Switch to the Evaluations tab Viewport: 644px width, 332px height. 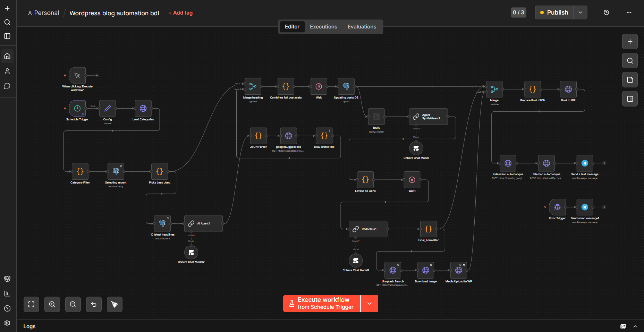(362, 27)
